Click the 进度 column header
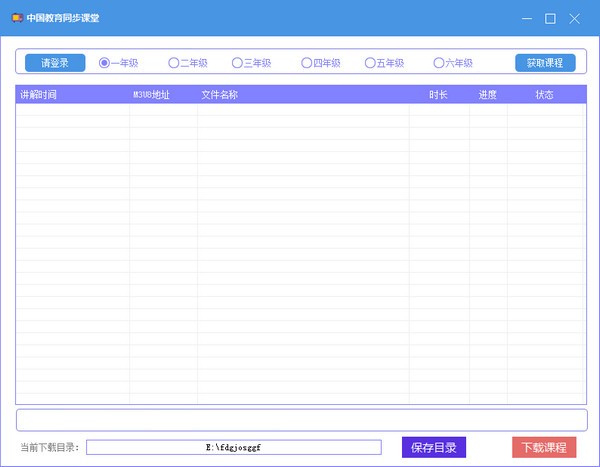 click(488, 95)
